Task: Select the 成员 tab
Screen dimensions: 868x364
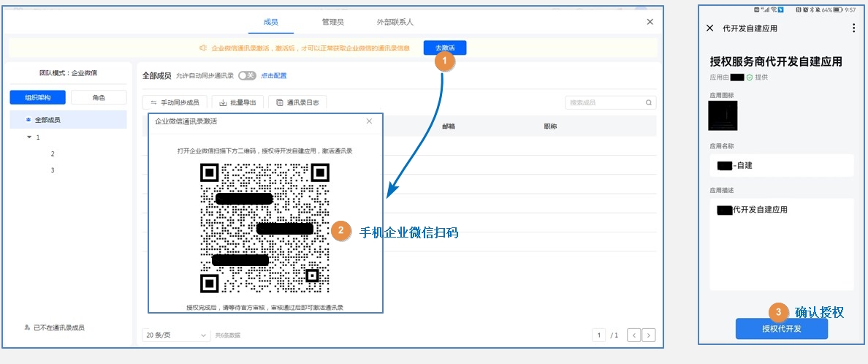Action: pyautogui.click(x=271, y=22)
